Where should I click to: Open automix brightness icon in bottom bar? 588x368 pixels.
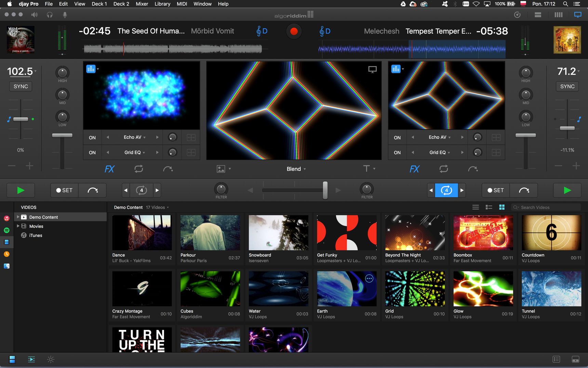click(x=51, y=359)
